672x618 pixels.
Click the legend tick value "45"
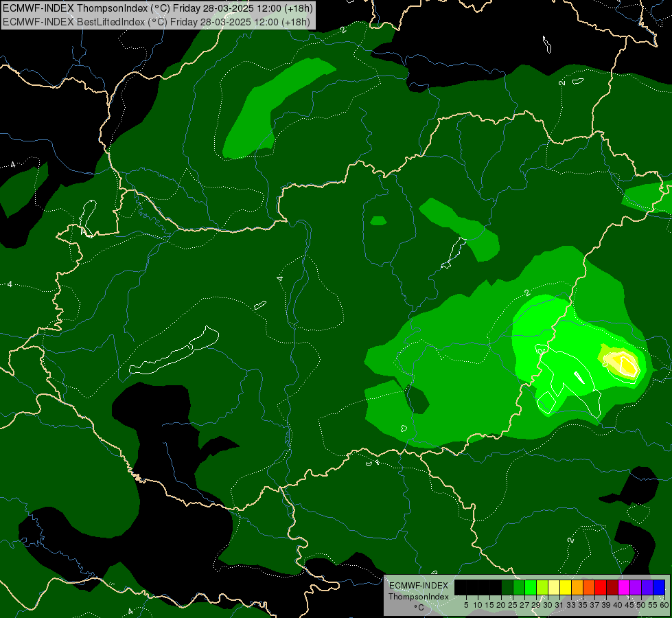[629, 605]
